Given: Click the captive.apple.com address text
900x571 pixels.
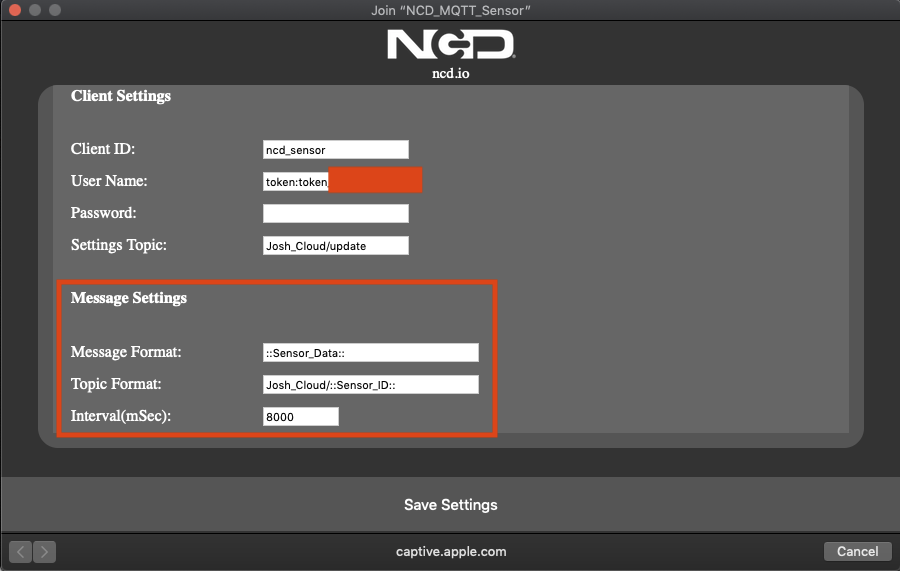Looking at the screenshot, I should pos(451,551).
